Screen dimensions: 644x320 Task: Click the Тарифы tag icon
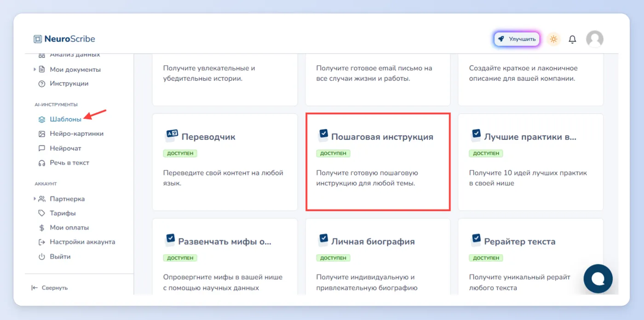pos(42,213)
